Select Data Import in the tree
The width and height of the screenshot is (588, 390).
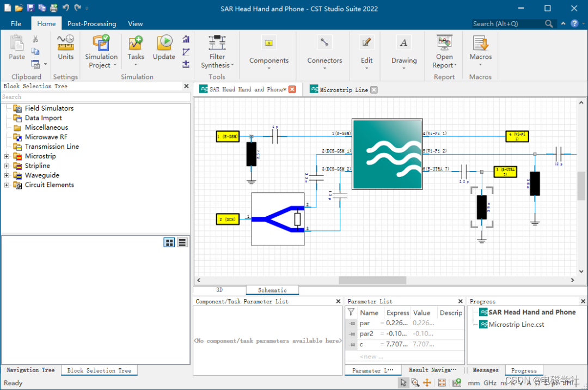click(43, 118)
